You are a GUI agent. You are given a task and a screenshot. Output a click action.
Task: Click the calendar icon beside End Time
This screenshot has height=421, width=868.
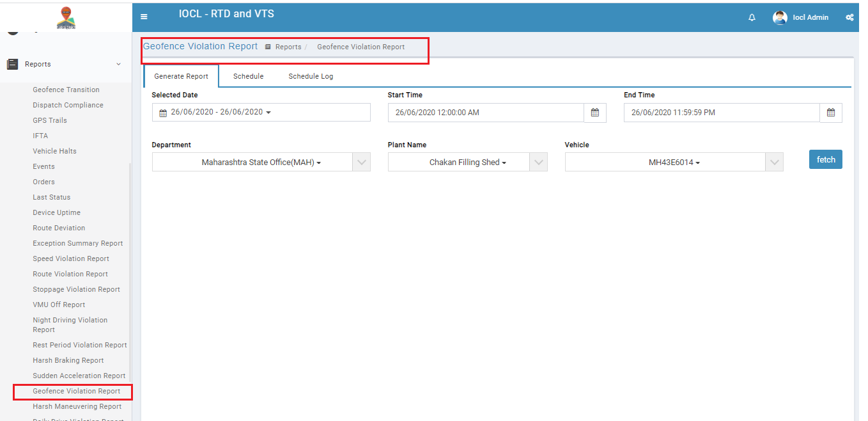pyautogui.click(x=831, y=113)
